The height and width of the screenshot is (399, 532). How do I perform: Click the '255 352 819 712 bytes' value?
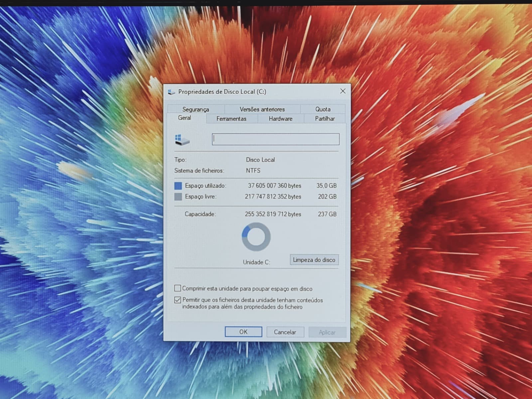click(273, 214)
